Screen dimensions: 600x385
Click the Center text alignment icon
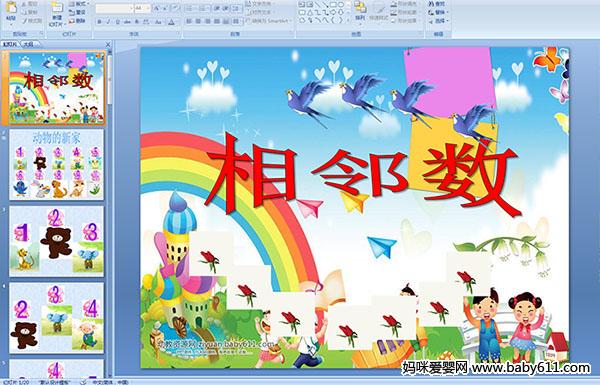198,21
